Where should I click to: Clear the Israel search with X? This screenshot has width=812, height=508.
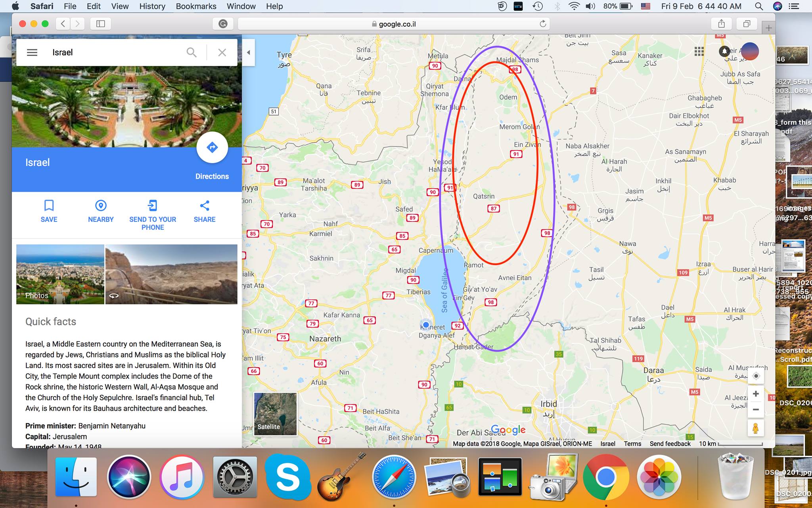point(222,52)
